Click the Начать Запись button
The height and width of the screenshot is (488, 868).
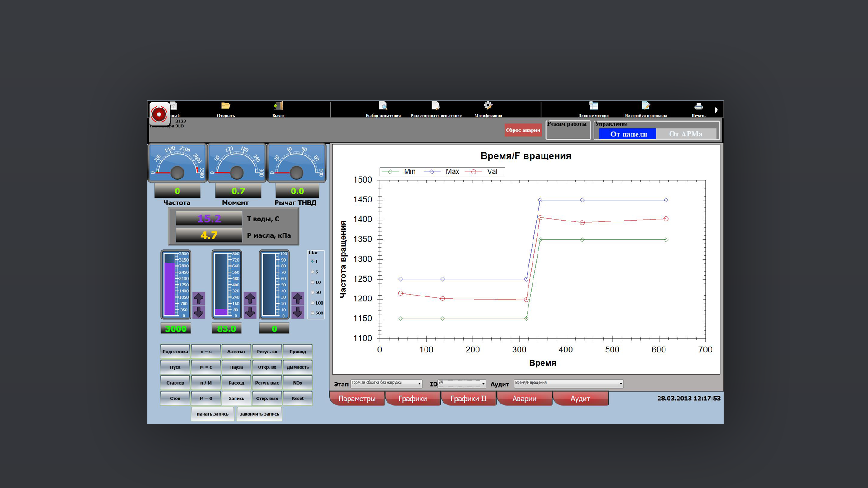(212, 414)
